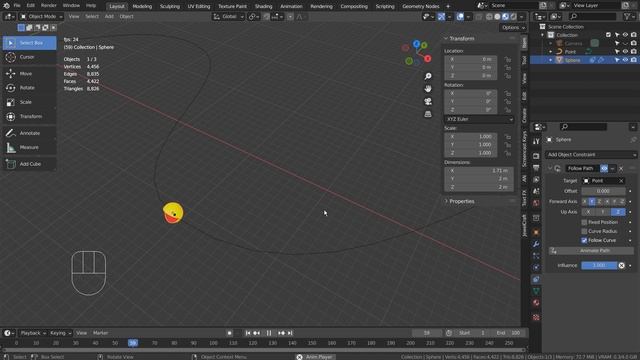Screen dimensions: 640x360
Task: Switch to the Animation workspace tab
Action: pyautogui.click(x=291, y=6)
